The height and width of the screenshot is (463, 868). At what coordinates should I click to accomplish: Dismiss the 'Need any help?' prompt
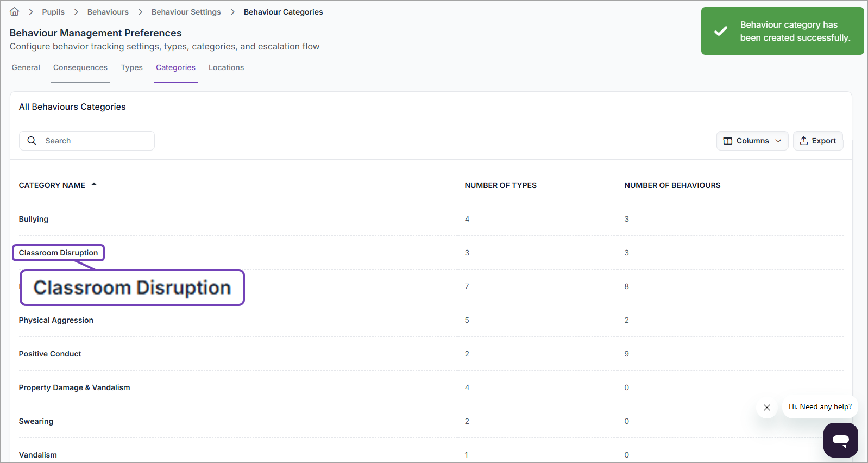click(766, 408)
